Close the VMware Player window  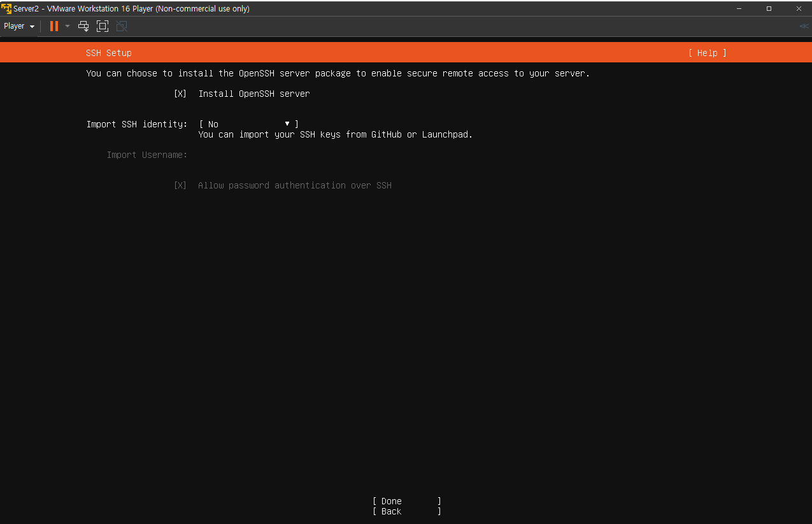click(x=798, y=8)
